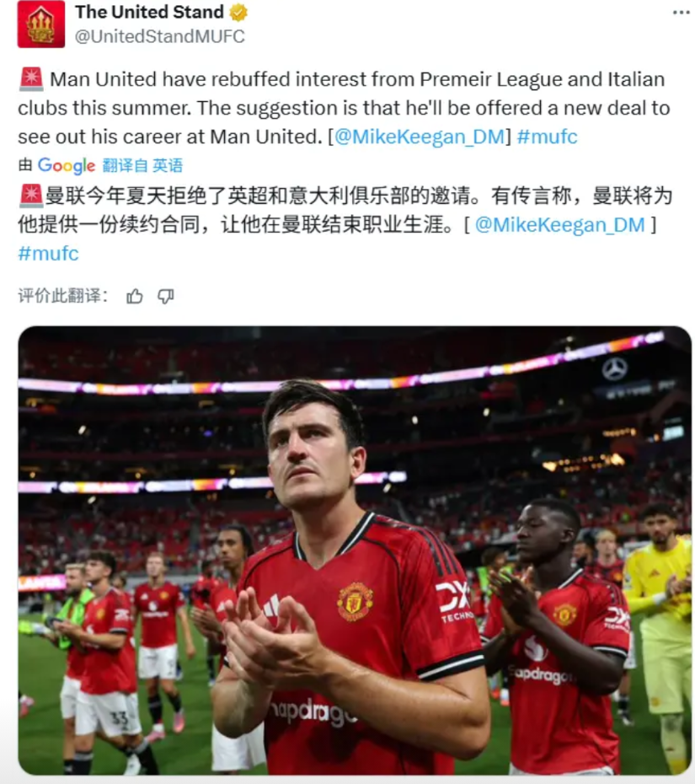Click the #mufc hashtag below translation

click(49, 254)
